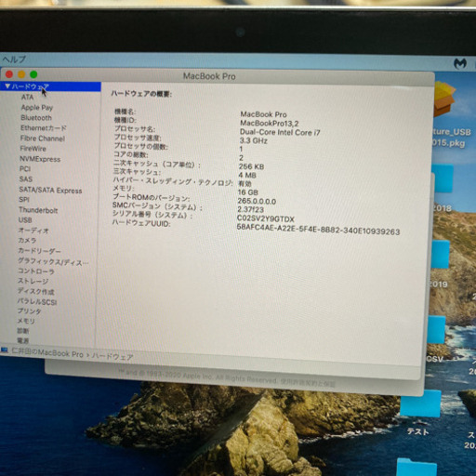Select コントローラ in the sidebar
The image size is (476, 476).
pos(36,271)
